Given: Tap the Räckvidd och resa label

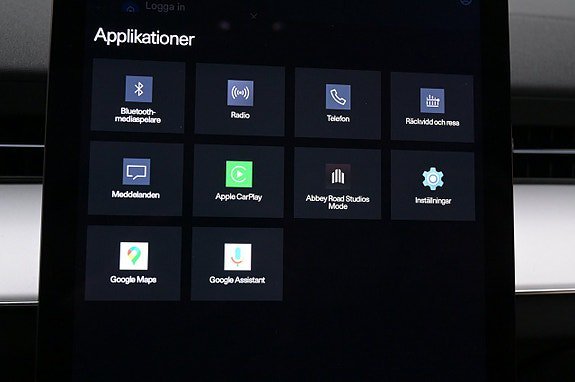Looking at the screenshot, I should (x=432, y=122).
